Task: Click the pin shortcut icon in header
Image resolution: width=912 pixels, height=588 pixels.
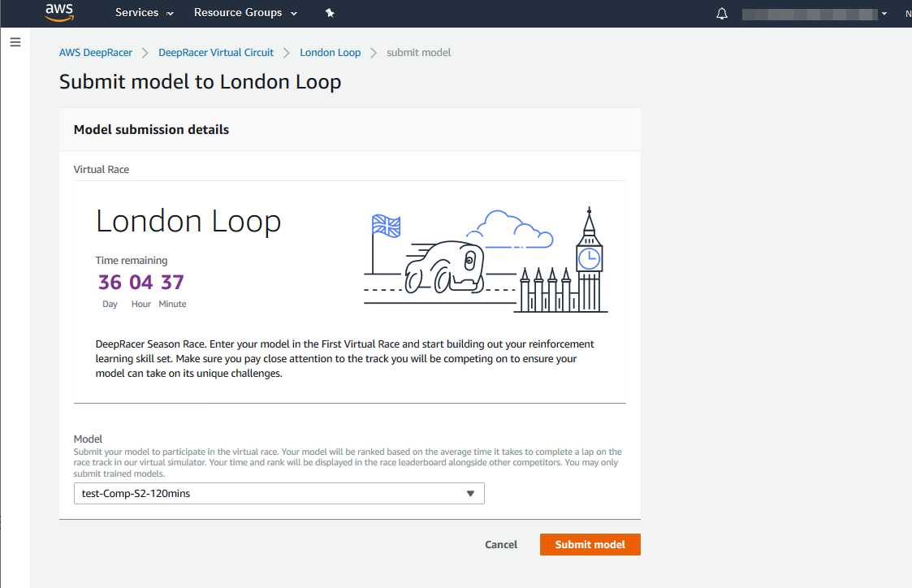Action: click(329, 13)
